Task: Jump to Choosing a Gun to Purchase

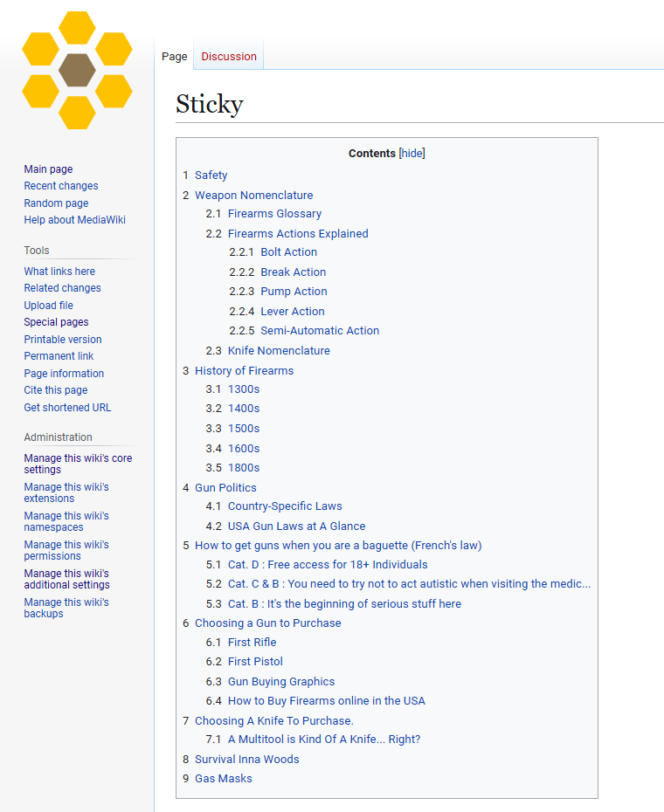Action: coord(268,623)
